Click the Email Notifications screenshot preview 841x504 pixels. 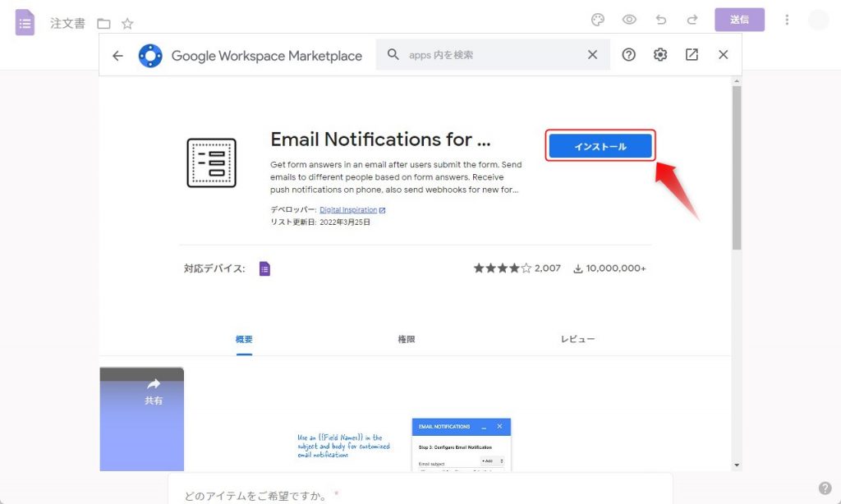(462, 444)
